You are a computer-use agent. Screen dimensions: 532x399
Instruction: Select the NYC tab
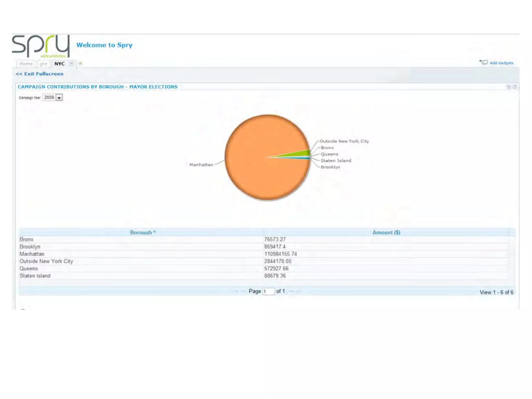pyautogui.click(x=59, y=64)
